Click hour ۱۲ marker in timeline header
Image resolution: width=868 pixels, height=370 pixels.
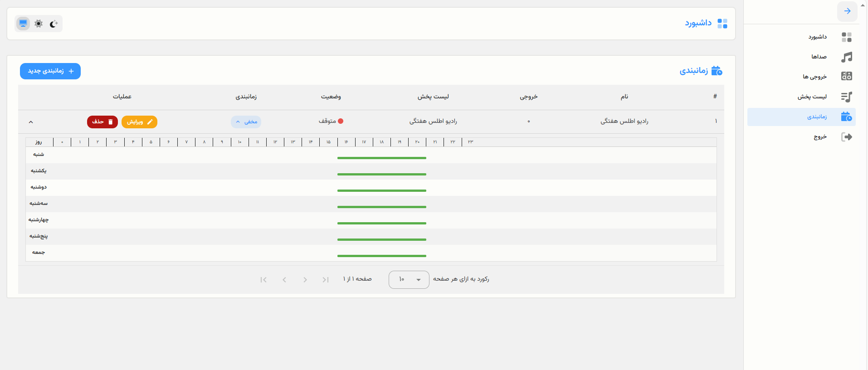pos(275,142)
